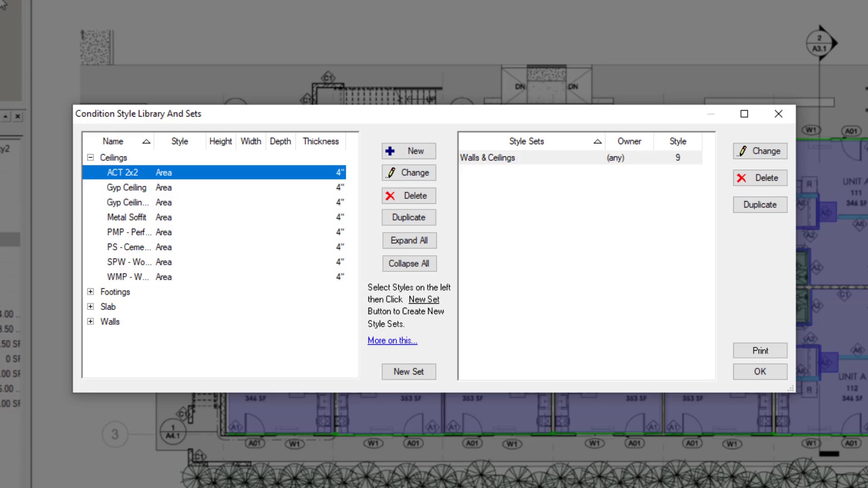
Task: Click the Thickness column header
Action: [x=321, y=141]
